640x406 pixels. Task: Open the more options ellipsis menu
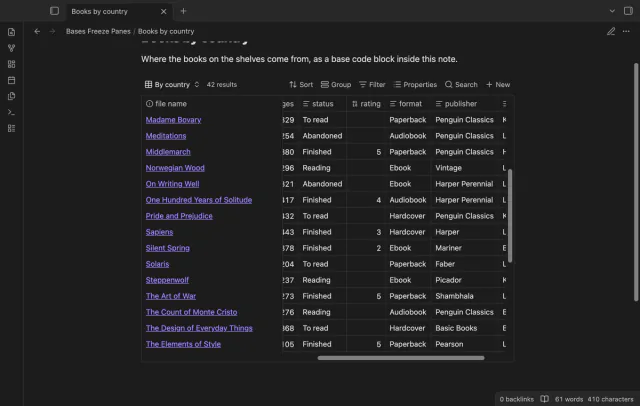point(626,31)
